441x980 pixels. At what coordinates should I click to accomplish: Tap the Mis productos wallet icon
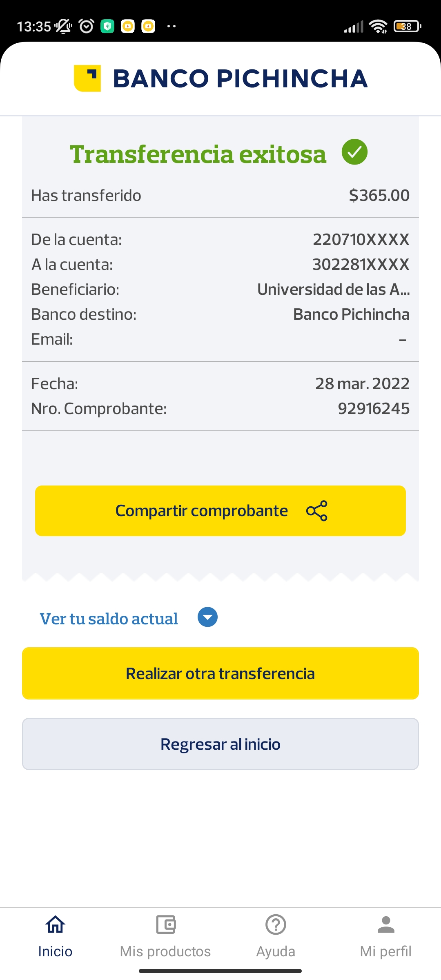[165, 924]
